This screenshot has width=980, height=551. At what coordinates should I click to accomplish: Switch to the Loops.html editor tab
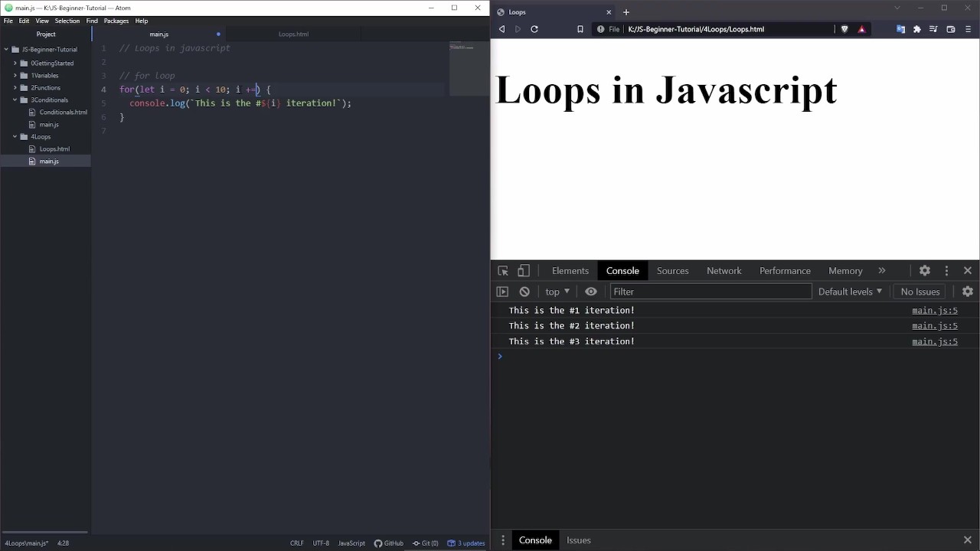[x=293, y=34]
